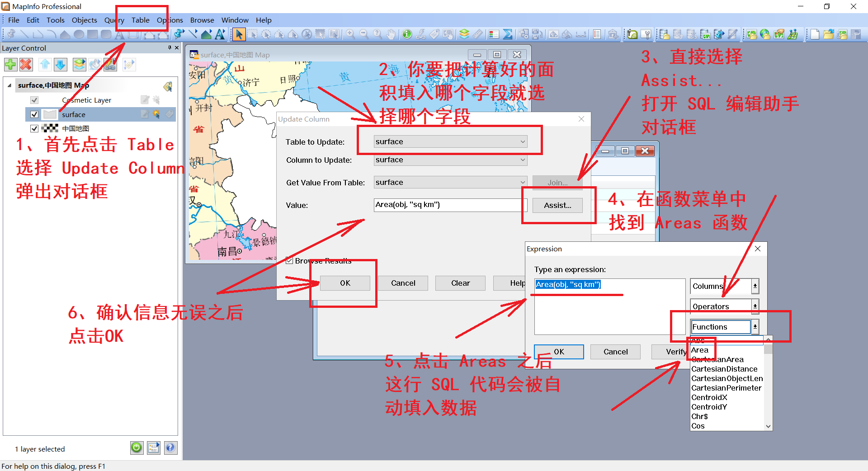Click the Zoom-in magnifier tool
868x471 pixels.
(x=350, y=34)
